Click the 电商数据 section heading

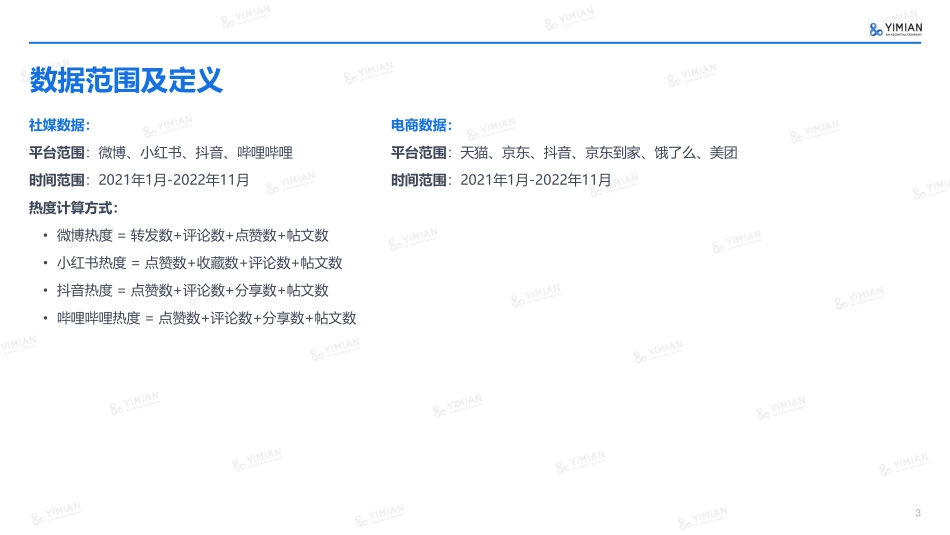point(421,125)
